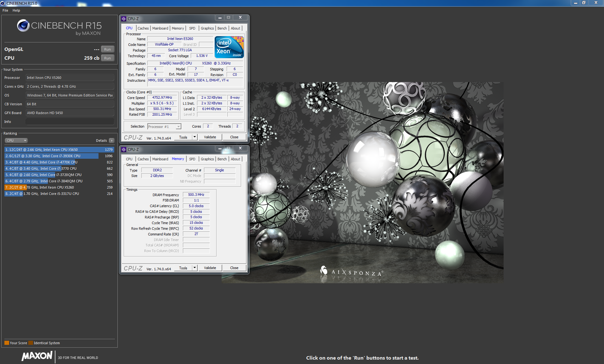Select Mainboard tab in lower CPU-Z window
This screenshot has height=364, width=604.
click(160, 159)
